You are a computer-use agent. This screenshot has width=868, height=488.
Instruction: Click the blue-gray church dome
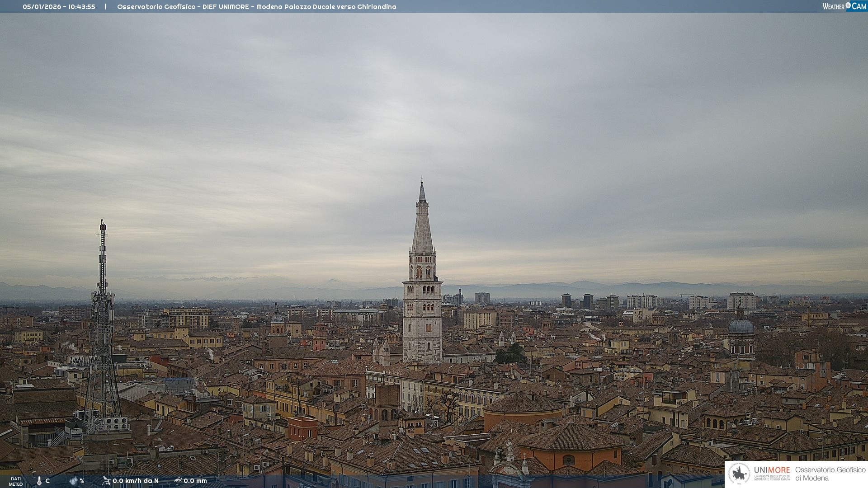741,326
